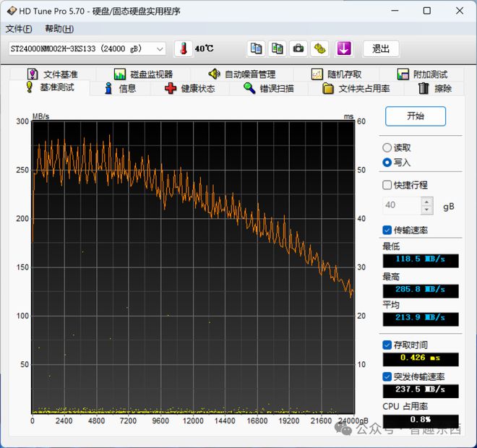Click the 0.426 ms access time value

click(x=421, y=359)
